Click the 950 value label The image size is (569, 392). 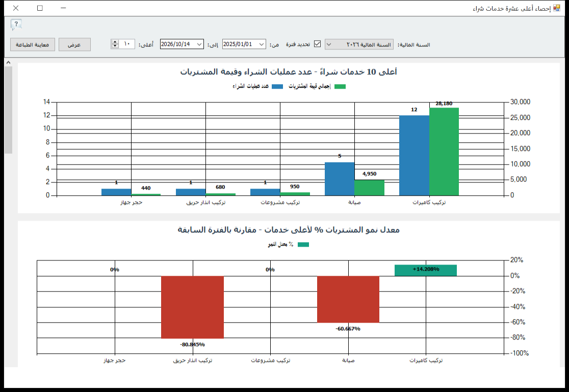295,187
